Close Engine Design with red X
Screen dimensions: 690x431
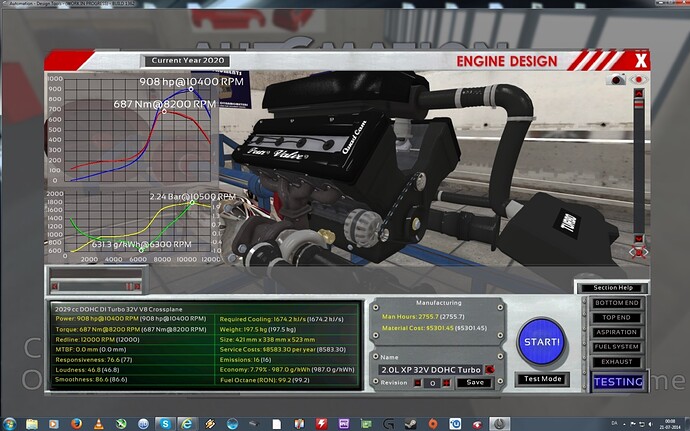(x=641, y=58)
